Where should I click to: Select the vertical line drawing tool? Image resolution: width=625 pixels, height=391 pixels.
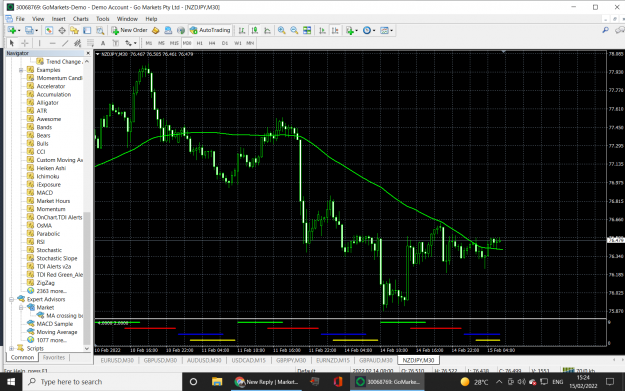point(39,43)
